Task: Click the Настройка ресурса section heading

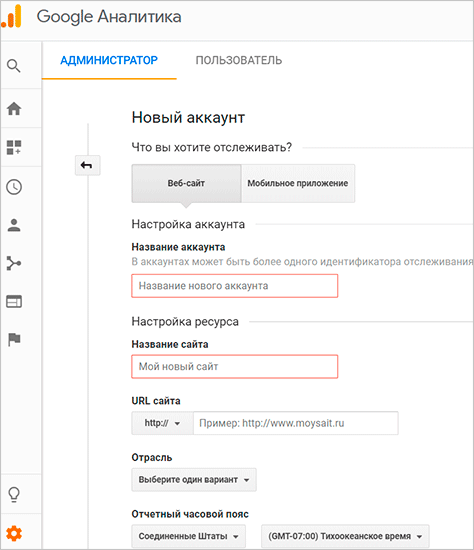Action: tap(185, 322)
